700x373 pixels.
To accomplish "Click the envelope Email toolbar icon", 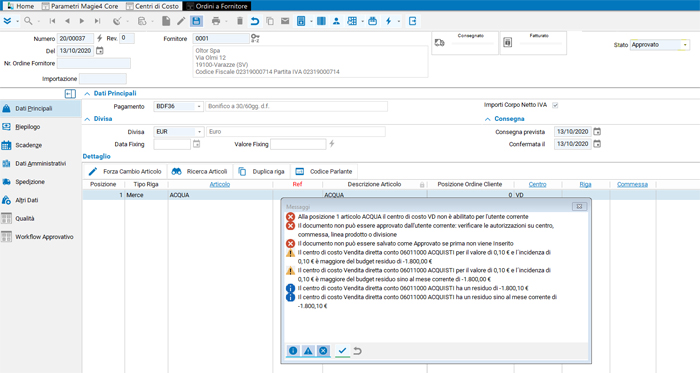I will pyautogui.click(x=285, y=21).
